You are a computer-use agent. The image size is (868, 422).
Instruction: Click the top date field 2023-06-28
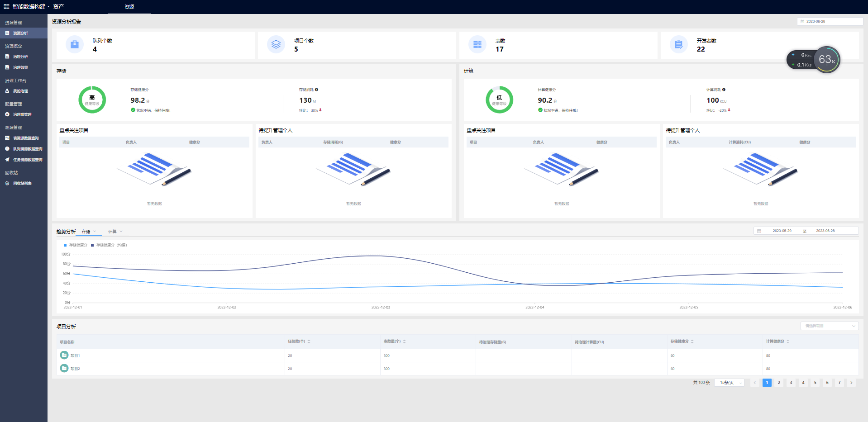pos(830,21)
